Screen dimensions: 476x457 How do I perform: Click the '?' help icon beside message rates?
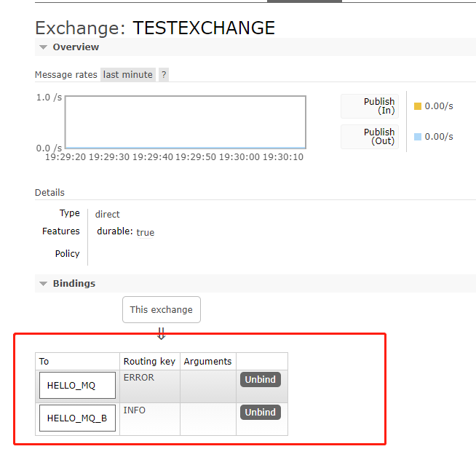[x=164, y=75]
